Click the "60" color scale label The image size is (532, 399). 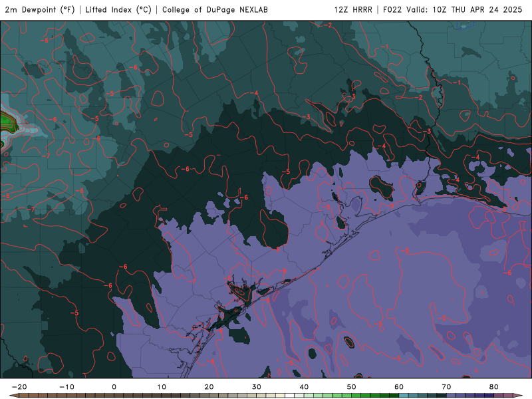[399, 387]
